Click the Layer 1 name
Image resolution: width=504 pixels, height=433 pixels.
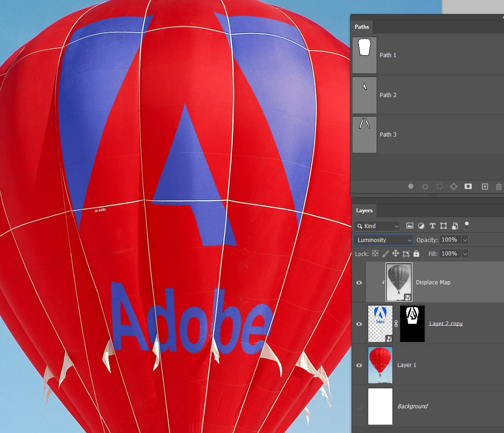[407, 365]
